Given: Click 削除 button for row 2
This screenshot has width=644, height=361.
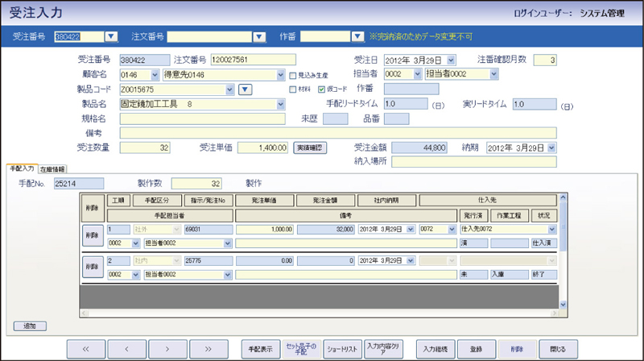Looking at the screenshot, I should [93, 267].
